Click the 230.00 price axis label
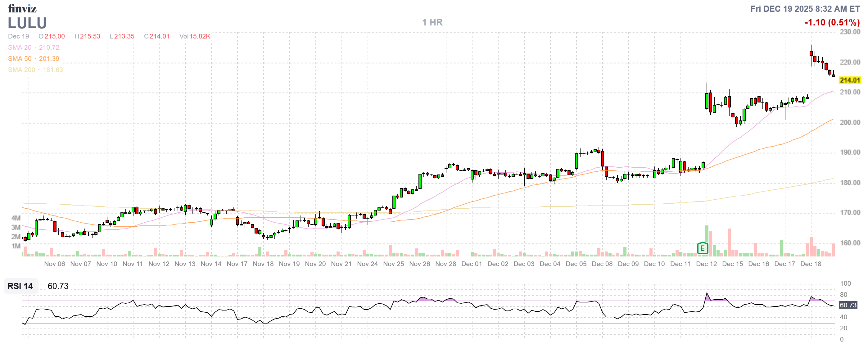This screenshot has height=349, width=868. [849, 32]
